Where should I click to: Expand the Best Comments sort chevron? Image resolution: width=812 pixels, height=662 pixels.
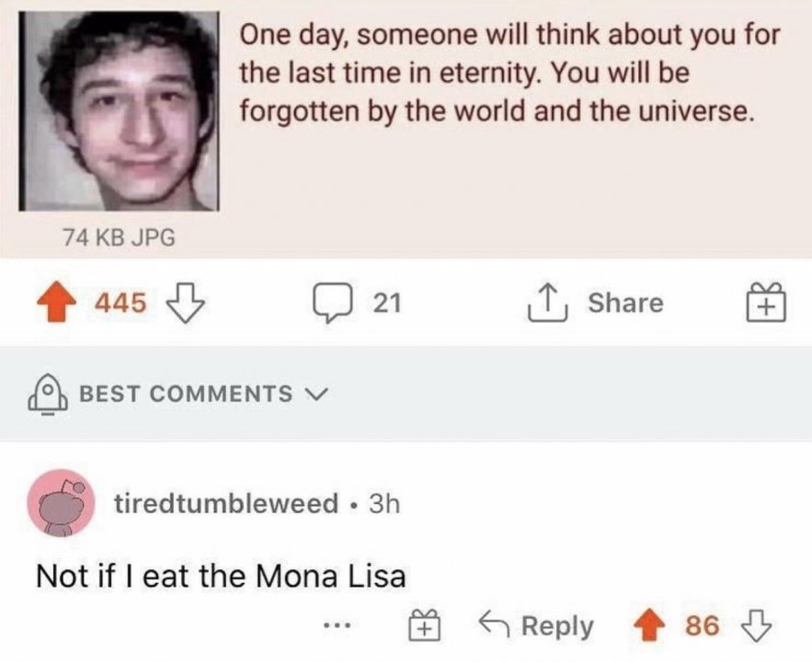pyautogui.click(x=317, y=394)
